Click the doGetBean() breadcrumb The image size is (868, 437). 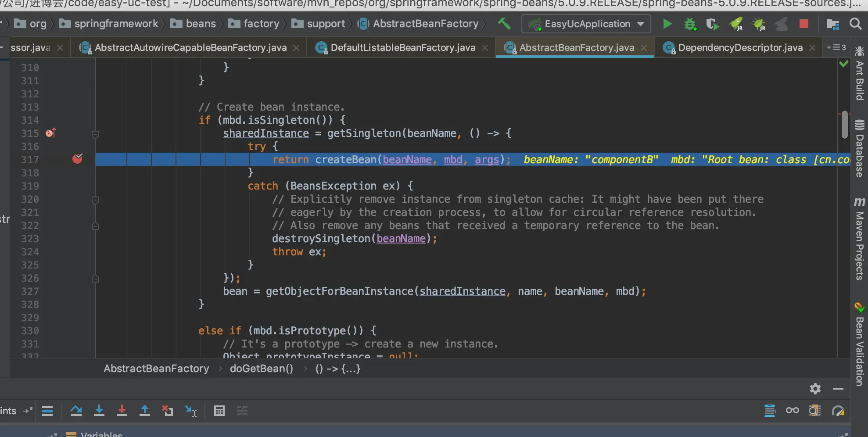click(x=262, y=369)
